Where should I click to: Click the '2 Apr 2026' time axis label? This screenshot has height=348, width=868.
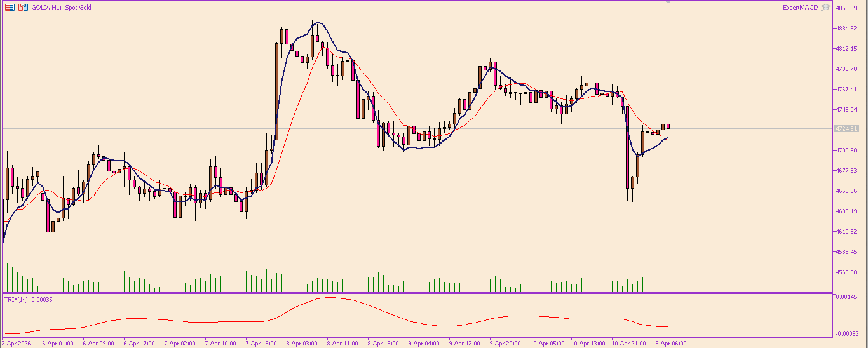point(15,344)
